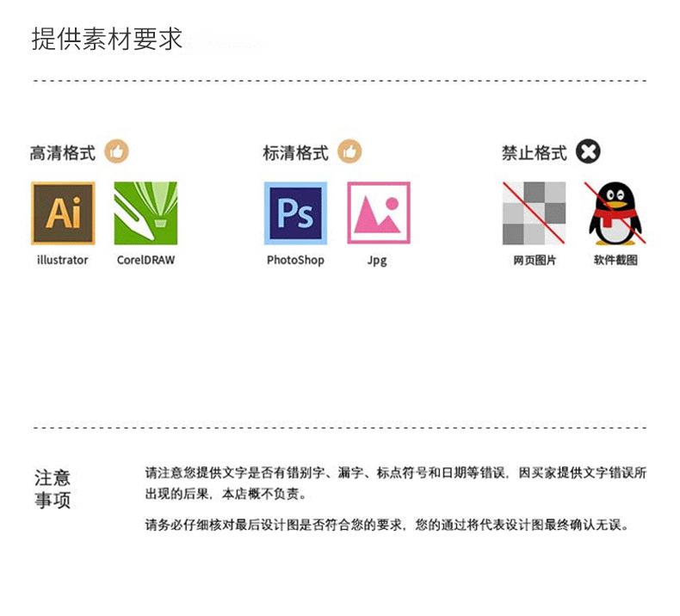
Task: Click the 提供素材要求 page title
Action: (x=107, y=40)
